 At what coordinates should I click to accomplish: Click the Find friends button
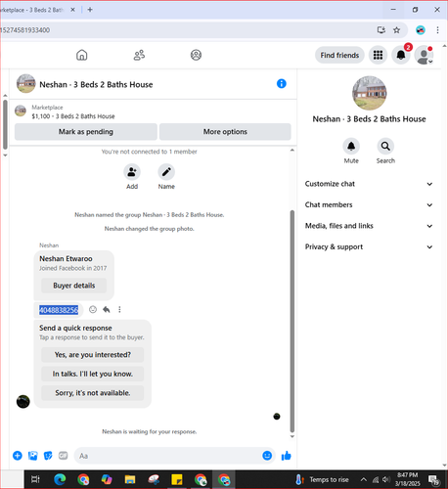point(339,55)
